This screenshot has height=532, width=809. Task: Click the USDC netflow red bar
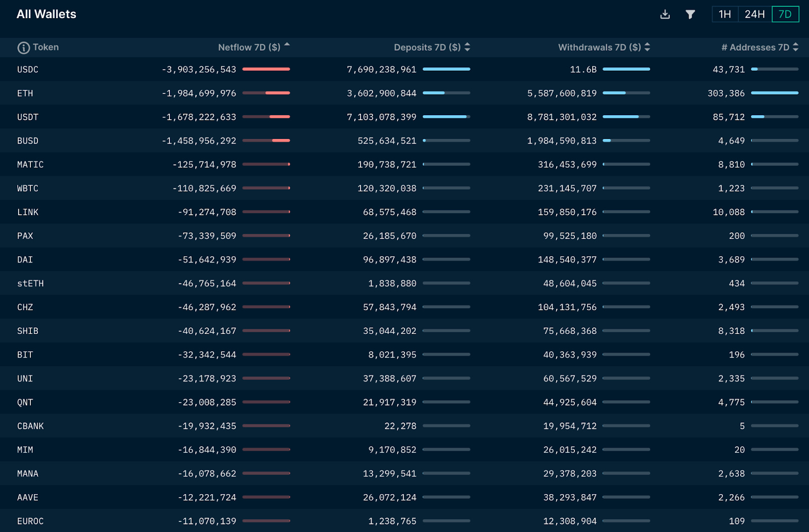266,69
